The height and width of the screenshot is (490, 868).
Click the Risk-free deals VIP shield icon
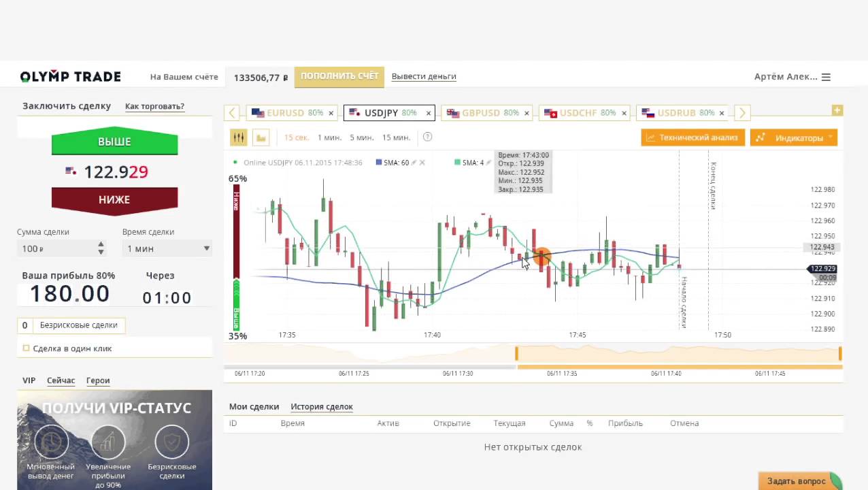(171, 442)
